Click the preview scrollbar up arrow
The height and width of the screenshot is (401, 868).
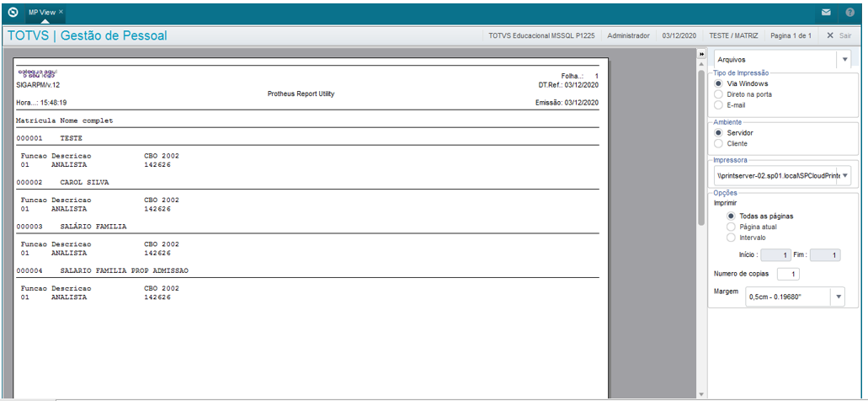tap(701, 64)
